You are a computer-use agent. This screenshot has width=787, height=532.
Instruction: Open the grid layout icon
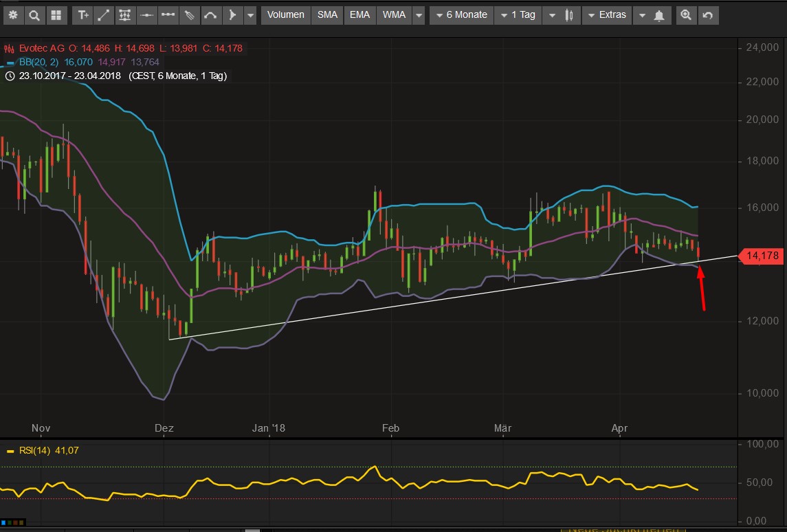click(x=56, y=15)
